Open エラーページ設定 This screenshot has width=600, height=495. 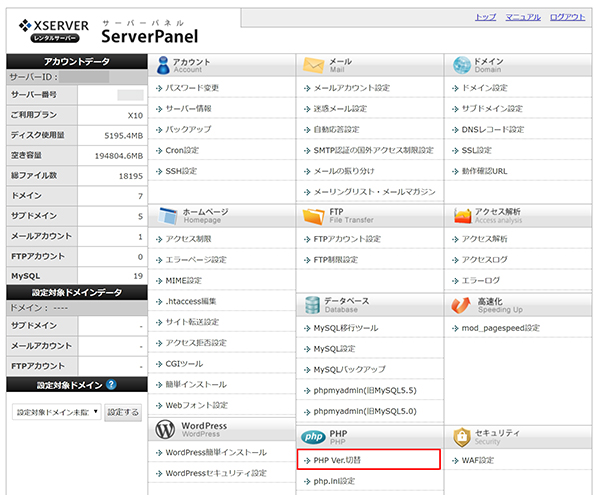coord(196,260)
